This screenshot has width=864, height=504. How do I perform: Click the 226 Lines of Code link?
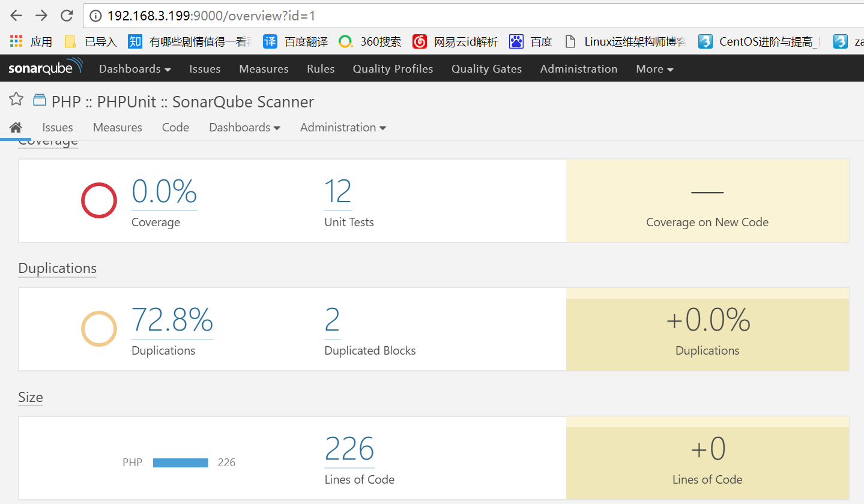click(x=349, y=448)
